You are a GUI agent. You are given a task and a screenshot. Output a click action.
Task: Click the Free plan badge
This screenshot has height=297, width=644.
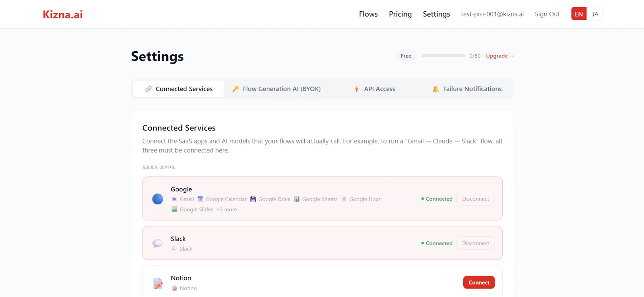click(406, 56)
